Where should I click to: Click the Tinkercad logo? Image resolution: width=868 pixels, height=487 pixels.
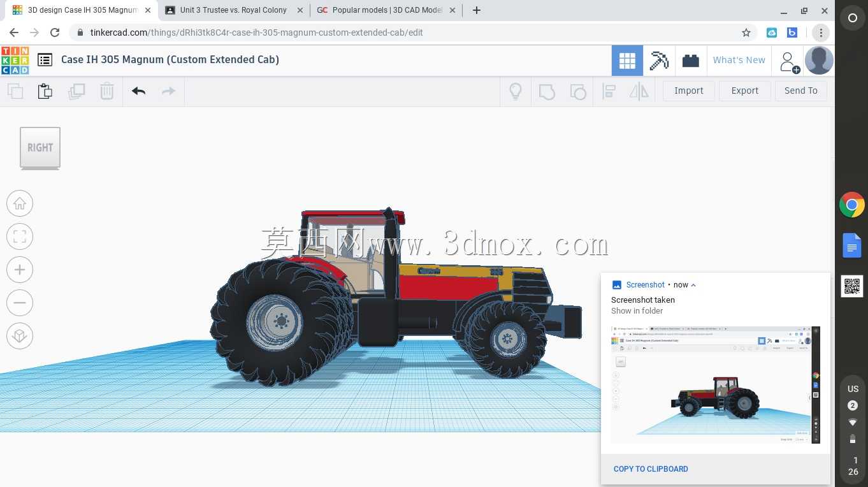point(15,60)
